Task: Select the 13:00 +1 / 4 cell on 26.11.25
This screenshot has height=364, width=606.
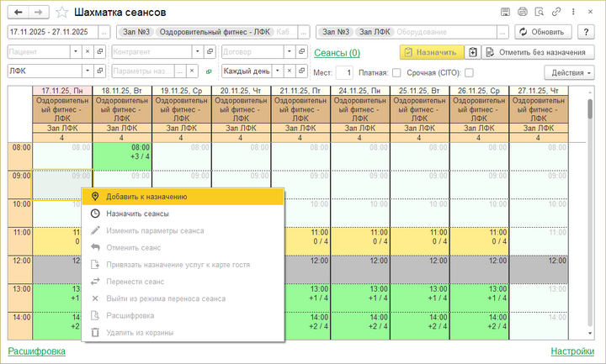Action: click(479, 298)
